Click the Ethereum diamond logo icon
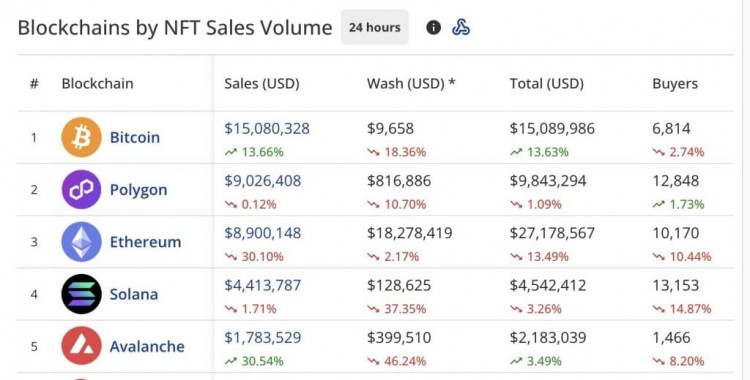The width and height of the screenshot is (750, 380). click(x=81, y=242)
